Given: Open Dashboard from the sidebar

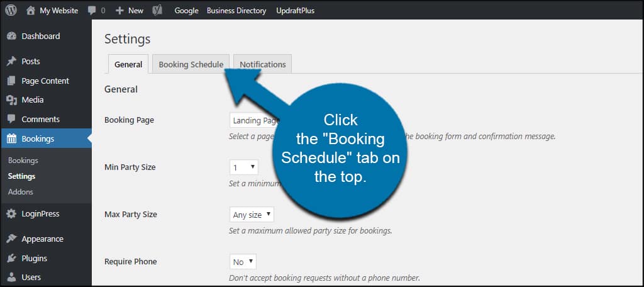Looking at the screenshot, I should pyautogui.click(x=40, y=36).
